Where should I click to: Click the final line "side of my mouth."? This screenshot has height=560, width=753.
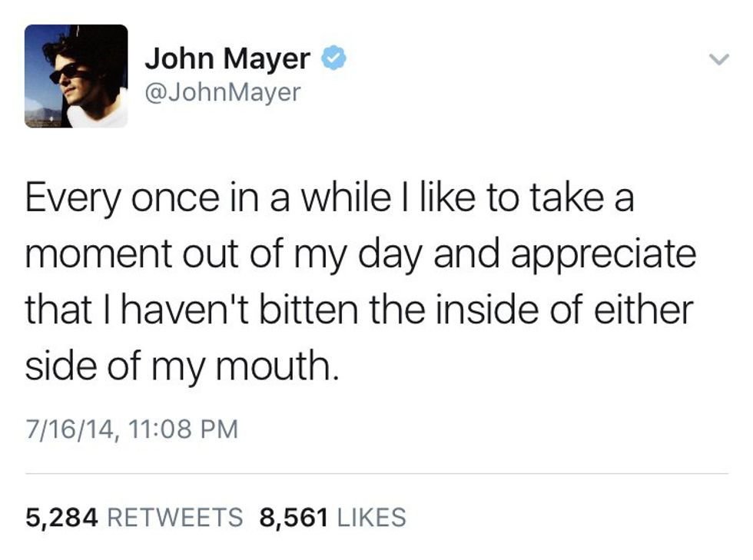pos(181,366)
